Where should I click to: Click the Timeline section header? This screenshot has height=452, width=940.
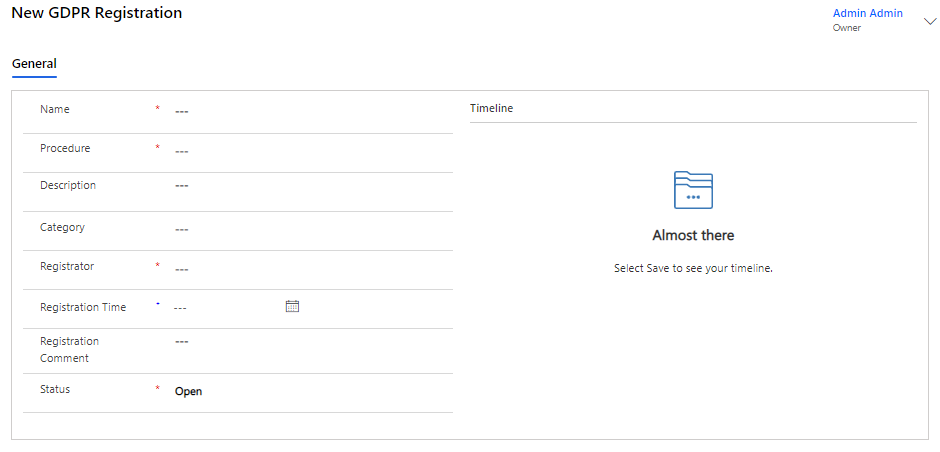(x=491, y=108)
